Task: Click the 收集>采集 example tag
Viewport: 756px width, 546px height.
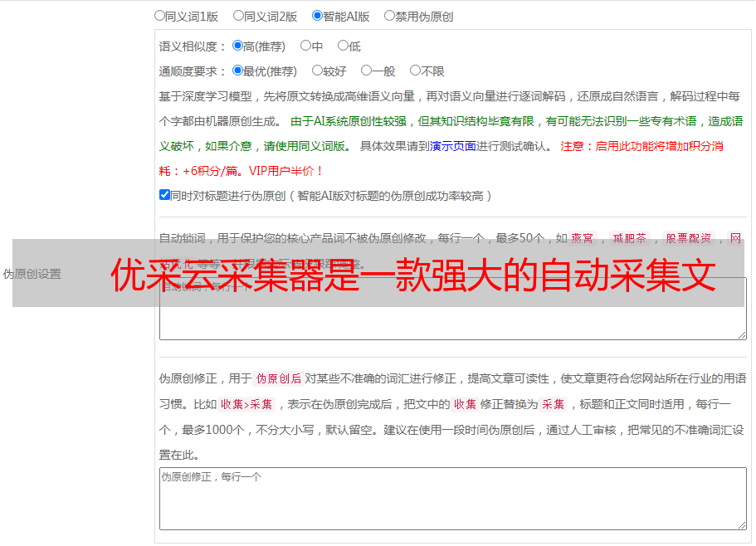Action: click(x=246, y=404)
